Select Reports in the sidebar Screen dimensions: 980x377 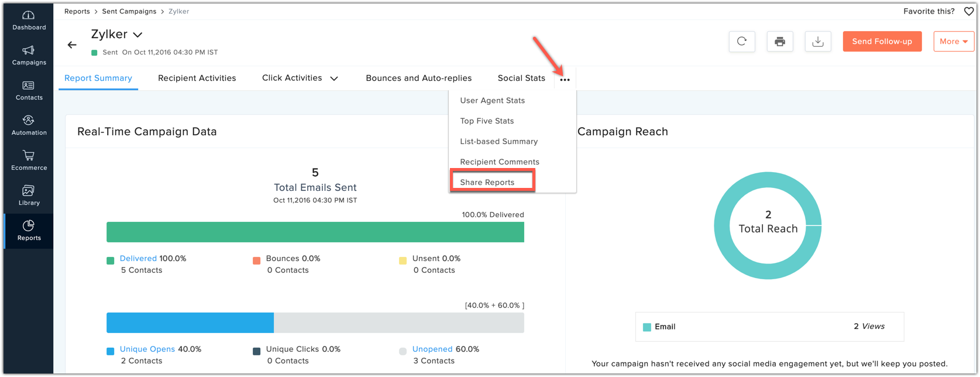tap(29, 231)
